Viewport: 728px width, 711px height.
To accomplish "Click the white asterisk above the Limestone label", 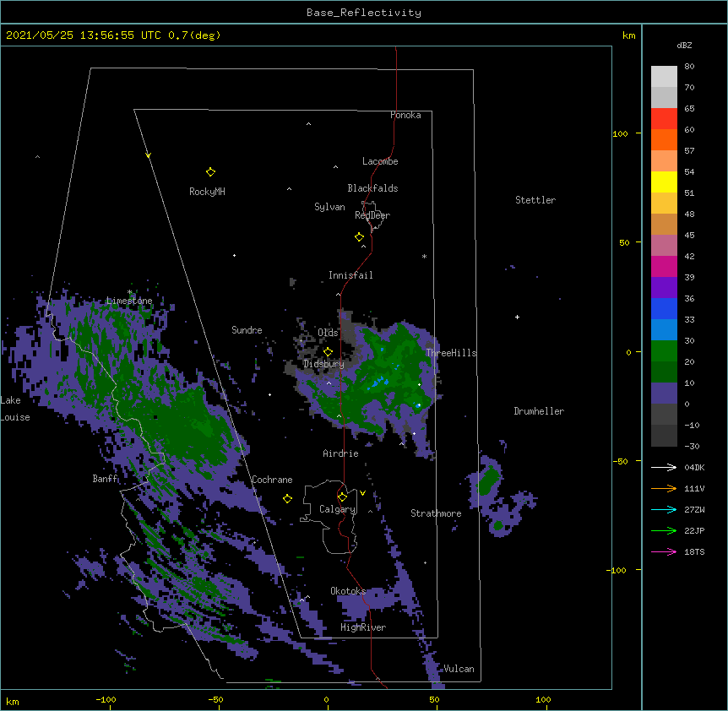I will pyautogui.click(x=129, y=292).
